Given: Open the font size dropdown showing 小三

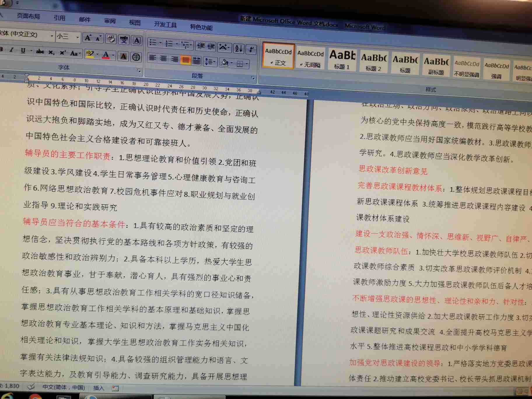Looking at the screenshot, I should pos(77,37).
